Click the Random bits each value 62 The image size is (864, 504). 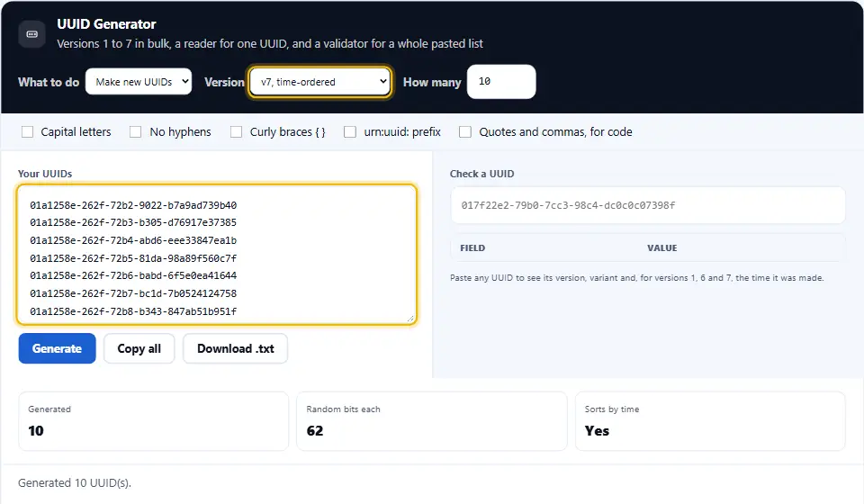pyautogui.click(x=315, y=431)
